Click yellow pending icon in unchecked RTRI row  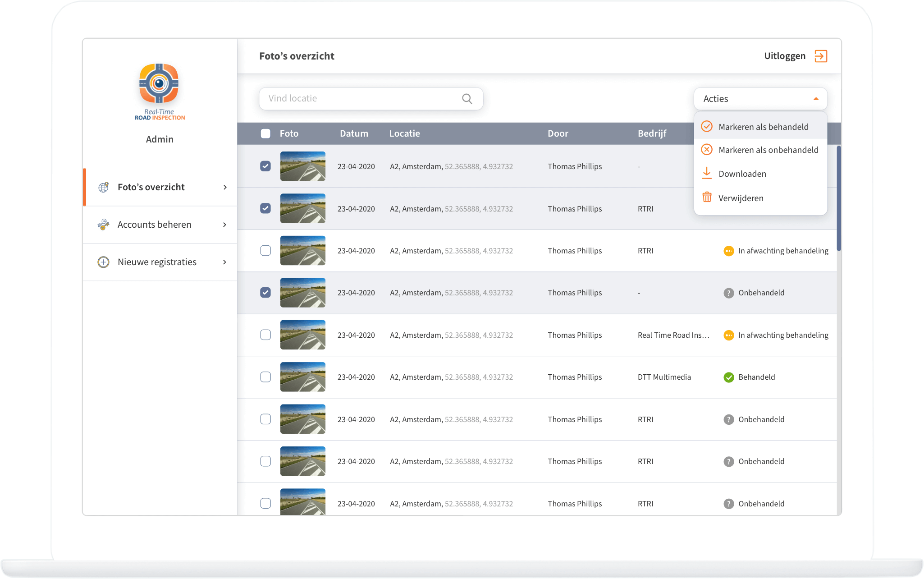[728, 251]
